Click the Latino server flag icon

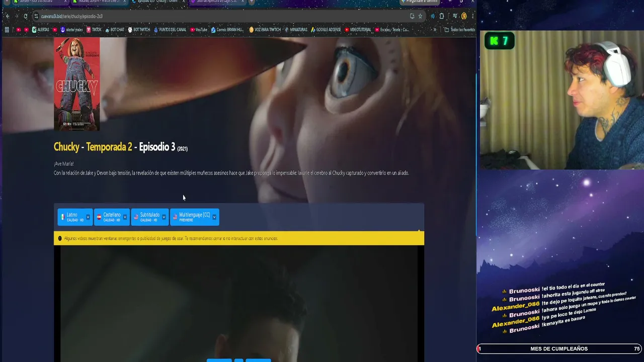(x=63, y=217)
